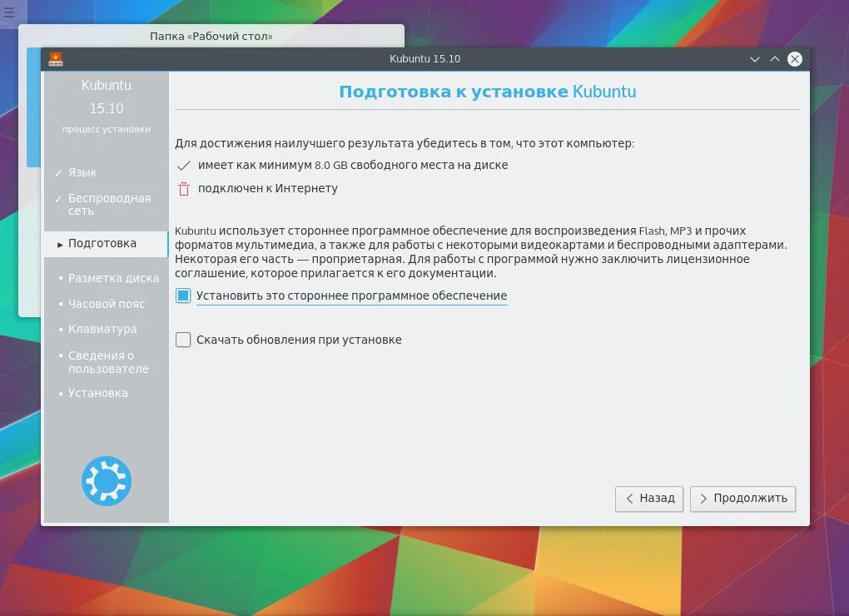Click 'Папка «Рабочий стол»' background window title
Viewport: 849px width, 616px height.
pyautogui.click(x=211, y=37)
